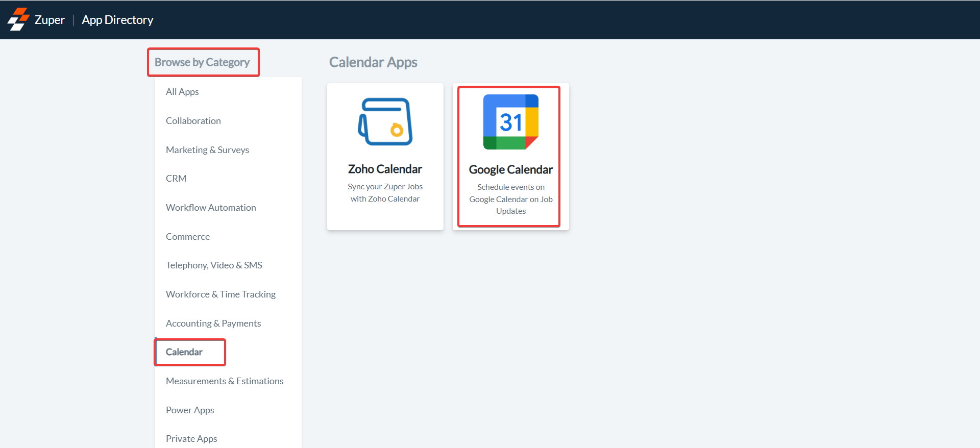Open the Google Calendar app icon

tap(511, 122)
